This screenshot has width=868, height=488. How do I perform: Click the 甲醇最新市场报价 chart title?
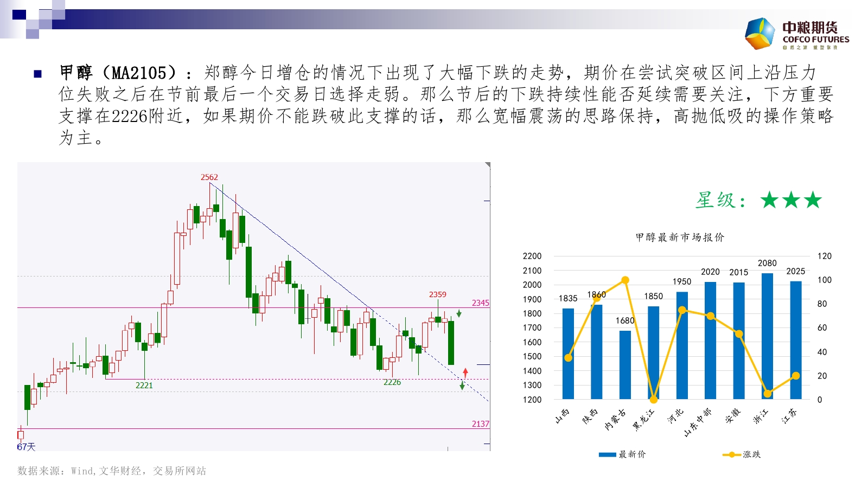(680, 237)
